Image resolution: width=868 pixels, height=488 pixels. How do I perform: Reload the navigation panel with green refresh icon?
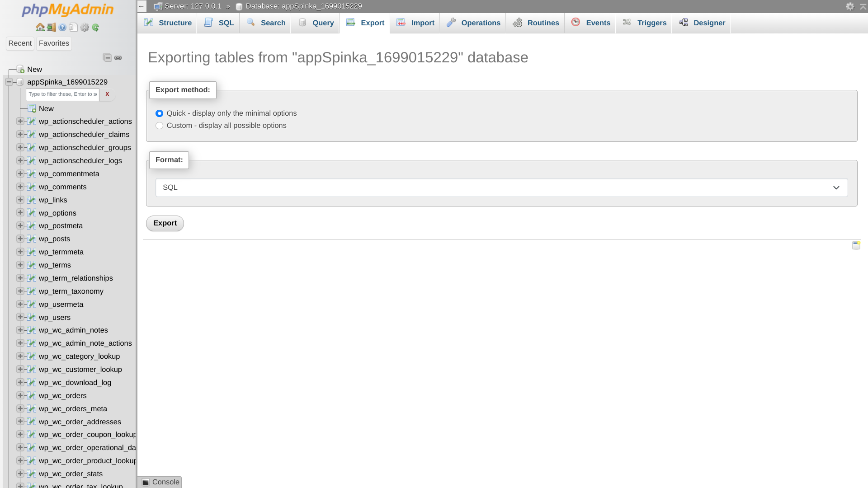[95, 27]
